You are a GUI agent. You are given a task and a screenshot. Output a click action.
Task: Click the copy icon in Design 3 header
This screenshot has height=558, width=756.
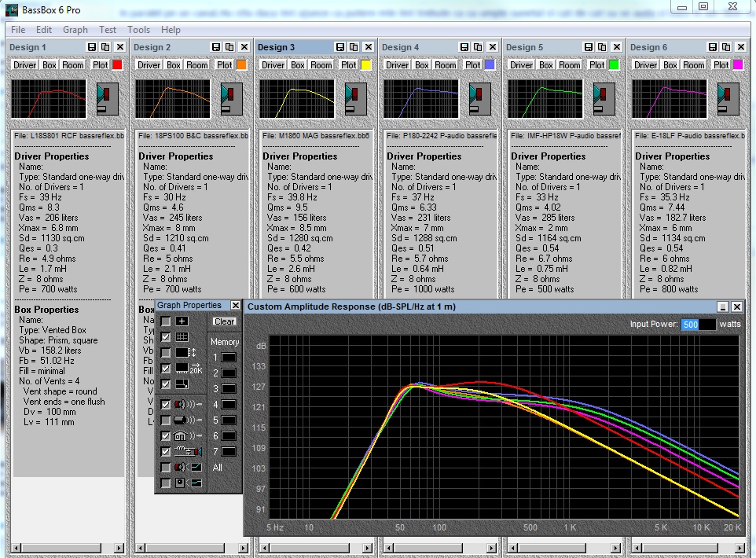click(354, 47)
